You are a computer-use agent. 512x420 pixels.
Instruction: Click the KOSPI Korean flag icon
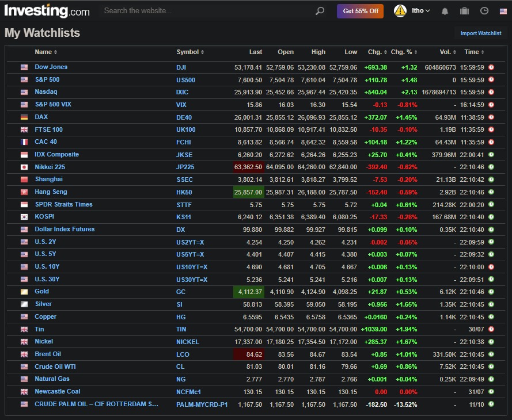coord(24,217)
